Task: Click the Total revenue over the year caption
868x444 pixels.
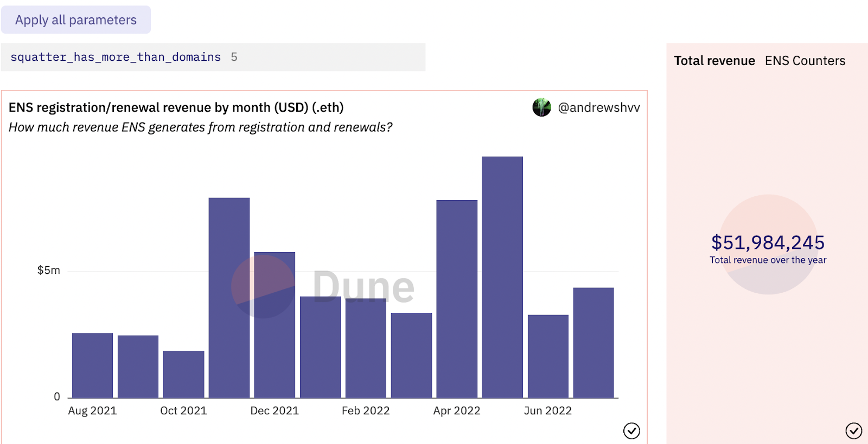Action: [768, 260]
